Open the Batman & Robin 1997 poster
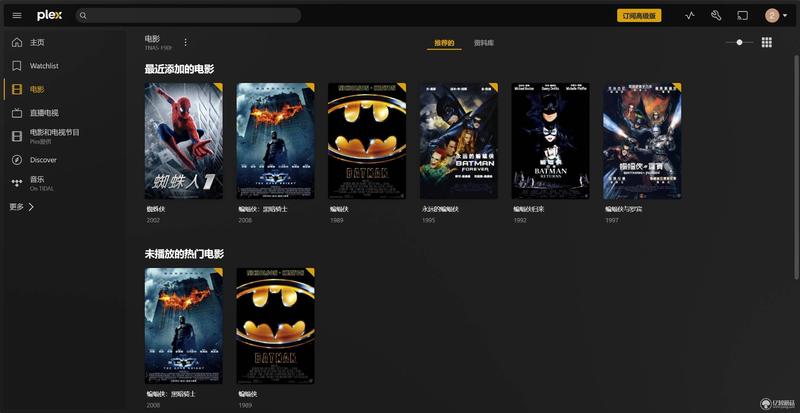This screenshot has height=413, width=800. [642, 141]
